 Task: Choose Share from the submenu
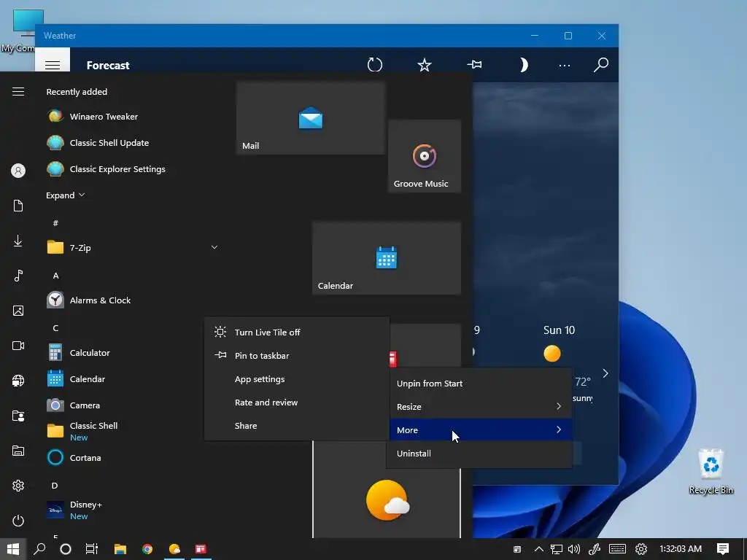[297, 426]
